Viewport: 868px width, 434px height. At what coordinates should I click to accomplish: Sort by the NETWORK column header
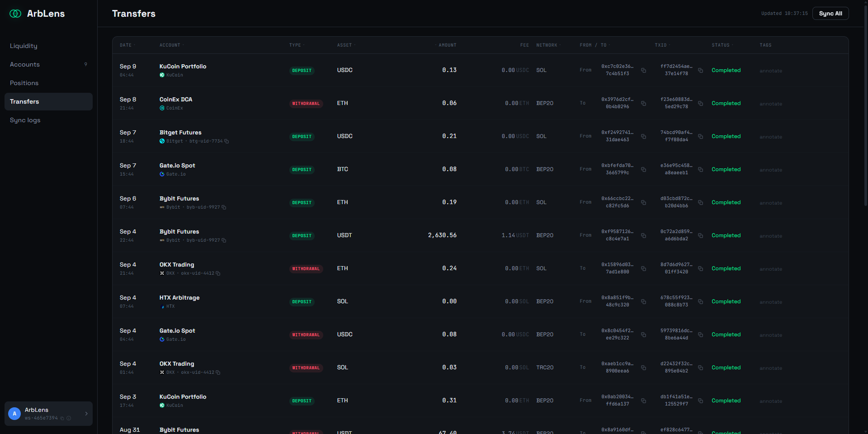click(549, 45)
